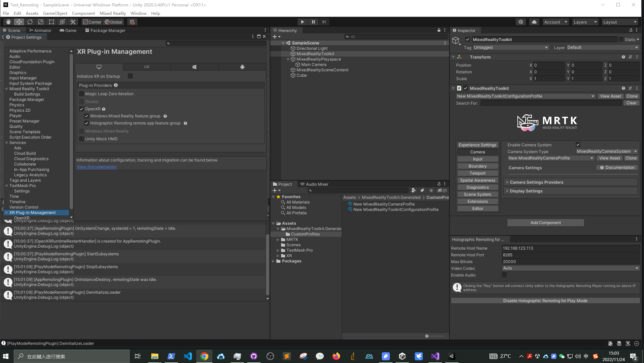The image size is (644, 363).
Task: Select the Hand pan tool
Action: click(x=8, y=22)
